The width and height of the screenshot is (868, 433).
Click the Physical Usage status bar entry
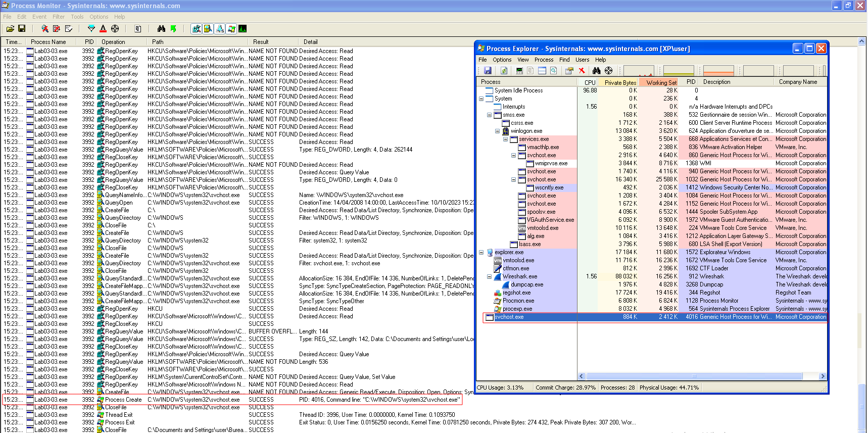(669, 388)
